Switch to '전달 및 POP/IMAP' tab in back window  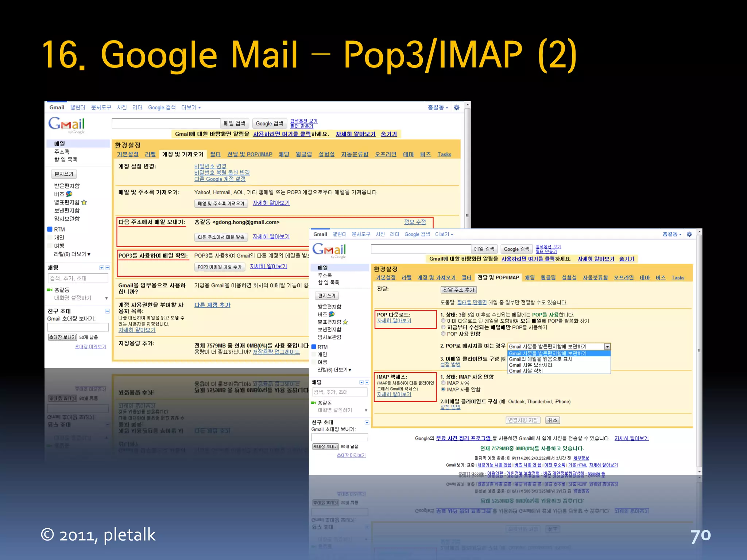pos(249,155)
